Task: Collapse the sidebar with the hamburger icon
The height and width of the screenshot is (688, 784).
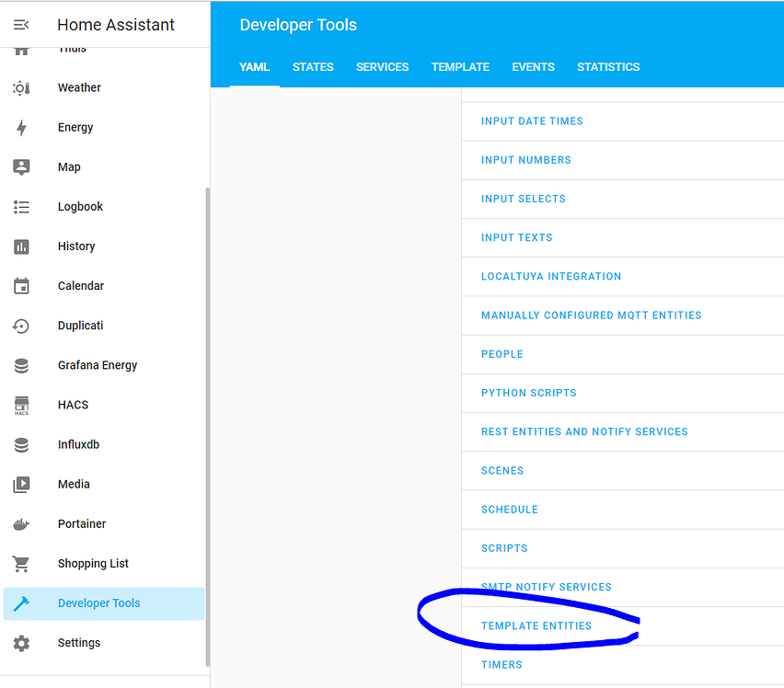Action: 20,24
